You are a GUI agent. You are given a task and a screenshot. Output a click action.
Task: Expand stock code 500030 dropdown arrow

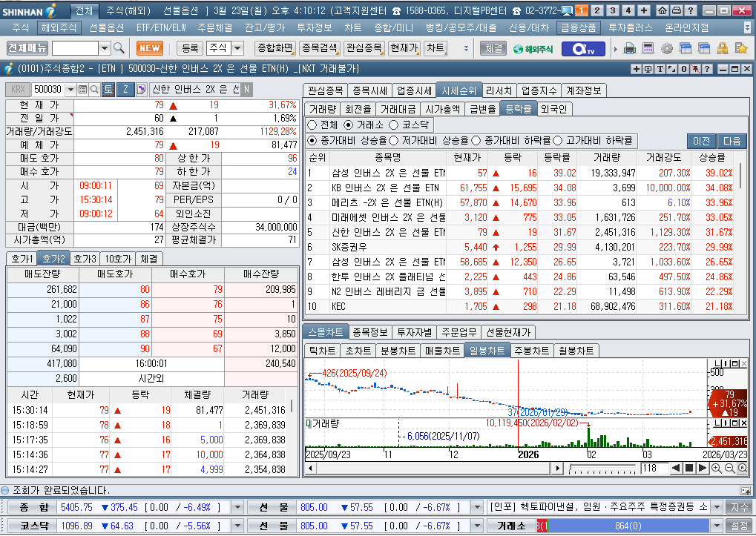point(70,89)
